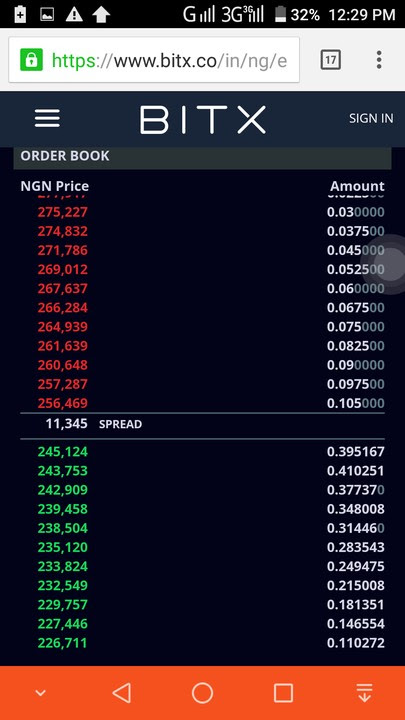Select the bid price 229,757

[x=62, y=605]
